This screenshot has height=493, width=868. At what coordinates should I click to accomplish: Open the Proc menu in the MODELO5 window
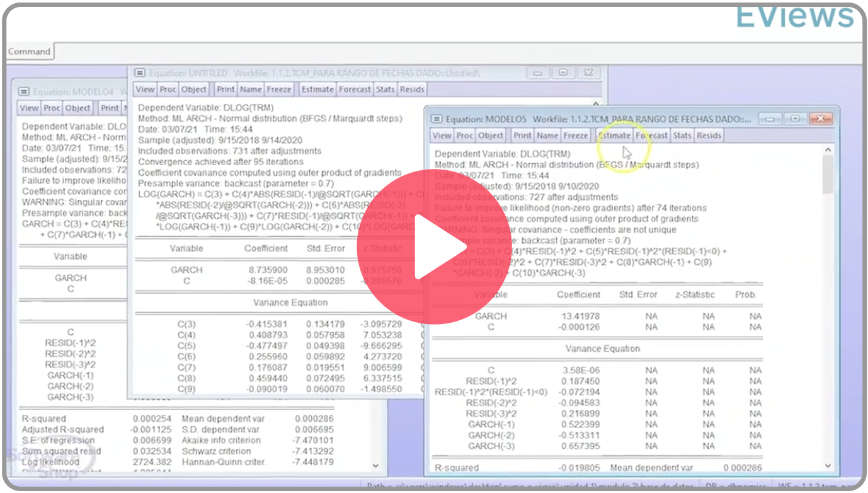tap(464, 136)
